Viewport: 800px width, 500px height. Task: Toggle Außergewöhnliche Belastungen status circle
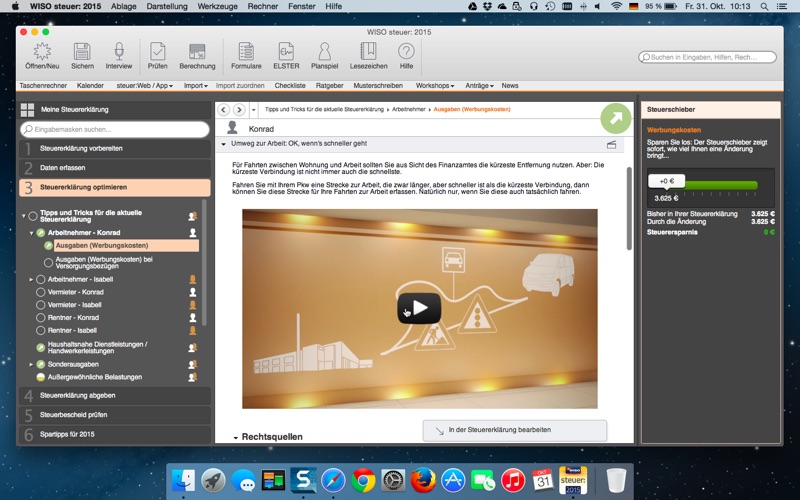point(41,378)
